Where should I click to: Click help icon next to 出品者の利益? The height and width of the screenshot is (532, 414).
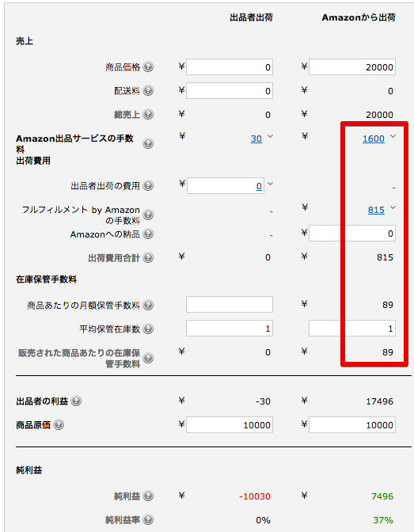[76, 401]
